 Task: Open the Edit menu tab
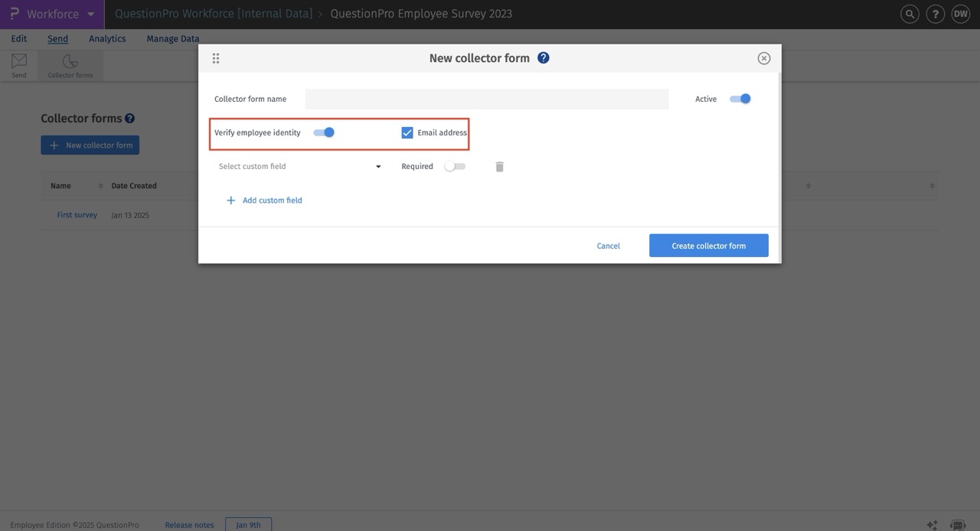pos(19,39)
